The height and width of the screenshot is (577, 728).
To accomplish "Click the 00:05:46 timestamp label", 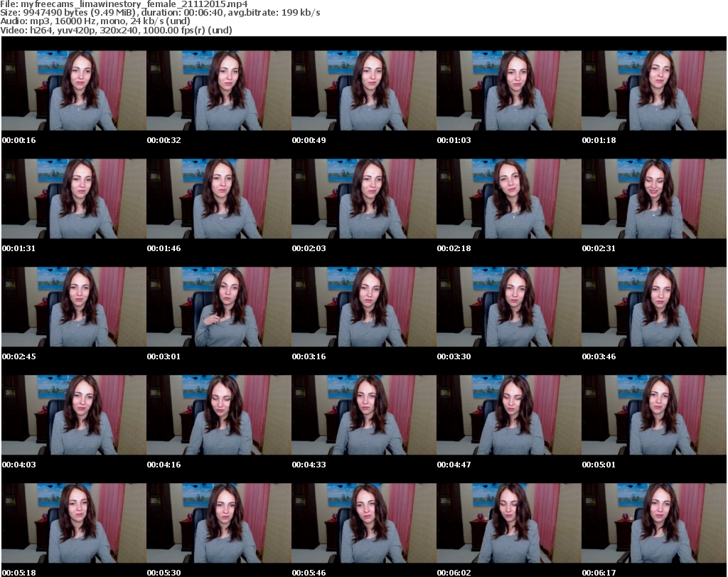I will pyautogui.click(x=309, y=573).
